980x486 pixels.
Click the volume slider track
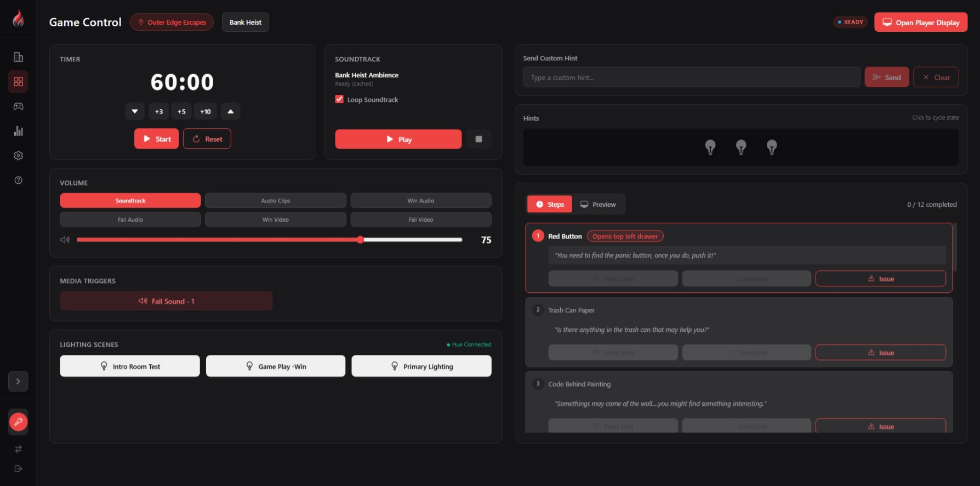(270, 240)
